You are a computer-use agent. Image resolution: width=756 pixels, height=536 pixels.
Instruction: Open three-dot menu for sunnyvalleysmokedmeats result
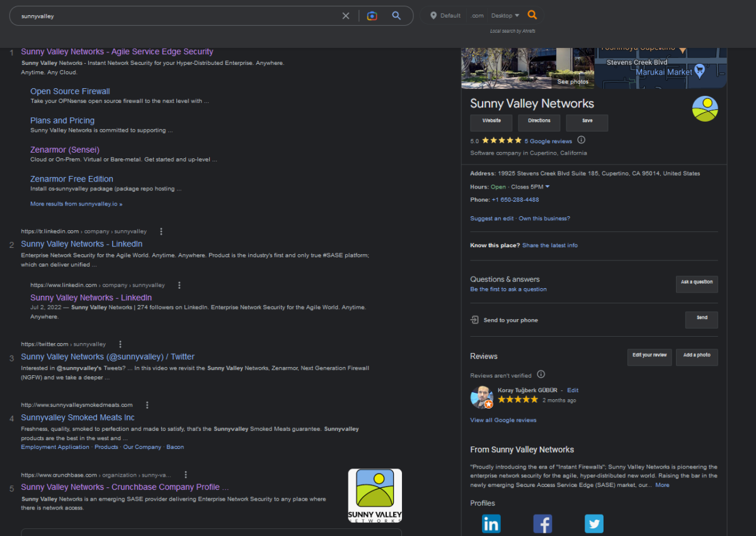[x=147, y=405]
